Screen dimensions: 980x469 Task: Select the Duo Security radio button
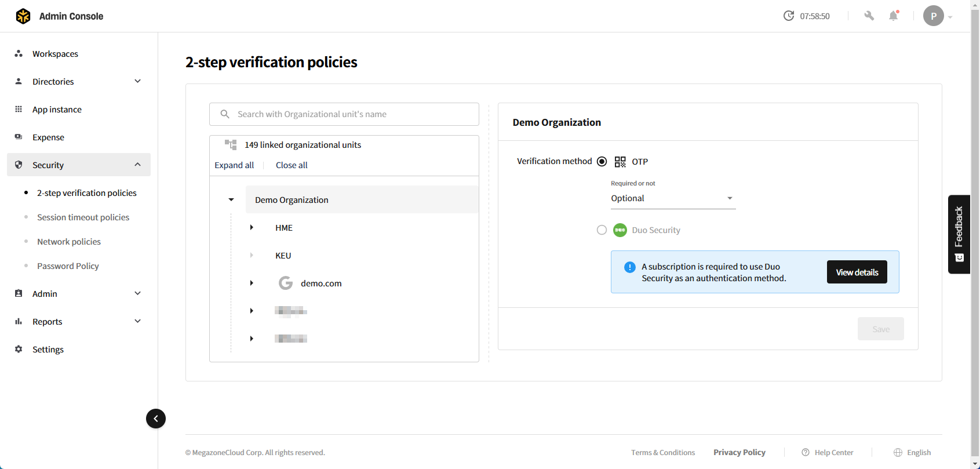tap(602, 230)
